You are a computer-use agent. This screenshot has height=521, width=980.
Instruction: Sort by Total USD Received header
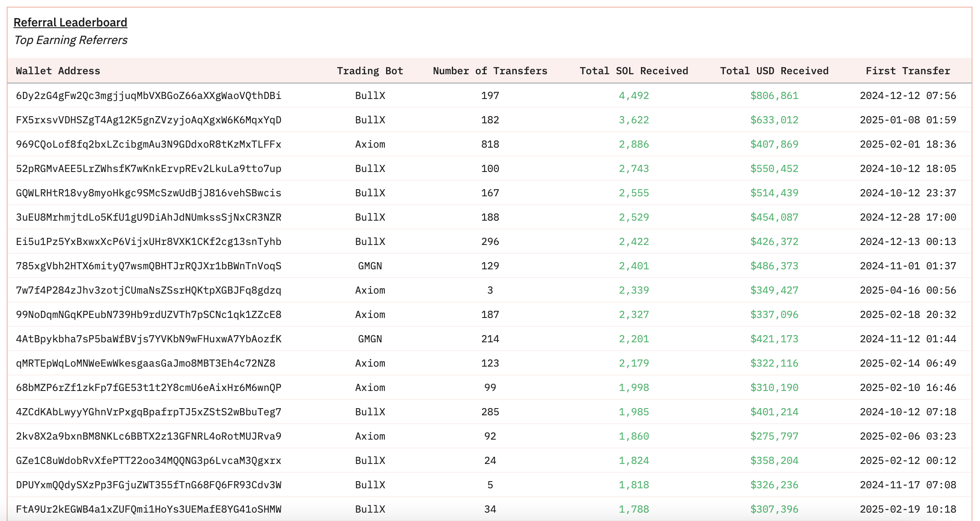774,71
